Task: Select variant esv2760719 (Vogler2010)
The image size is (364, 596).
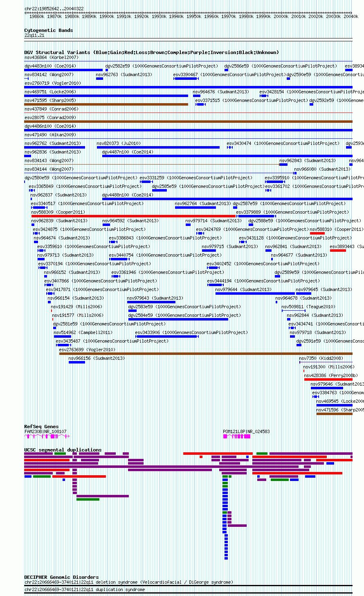Action: [188, 87]
